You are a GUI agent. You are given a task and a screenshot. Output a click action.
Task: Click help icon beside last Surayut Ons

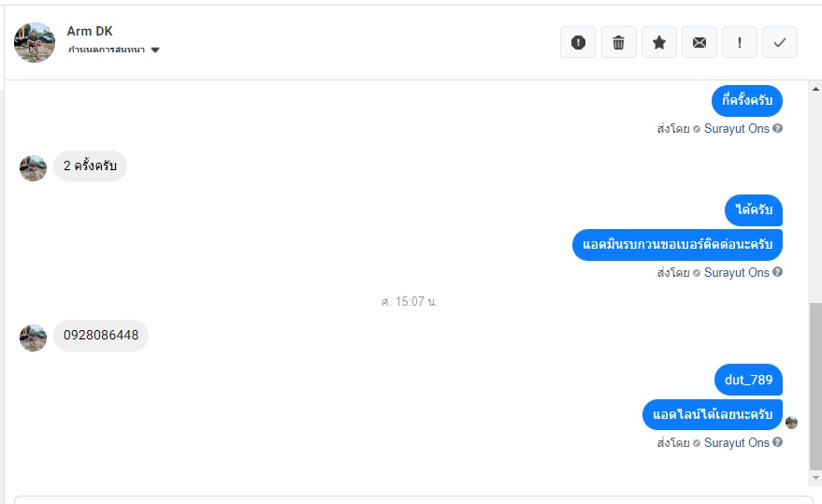coord(778,442)
